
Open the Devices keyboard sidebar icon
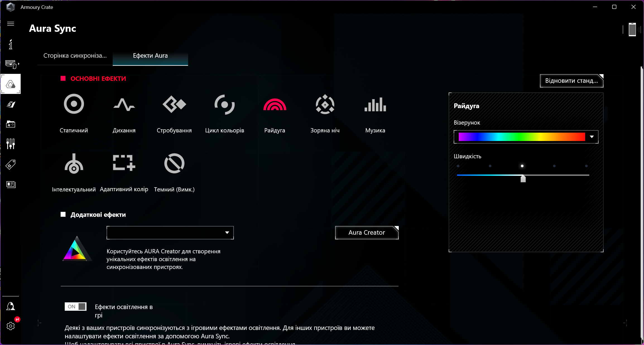11,64
